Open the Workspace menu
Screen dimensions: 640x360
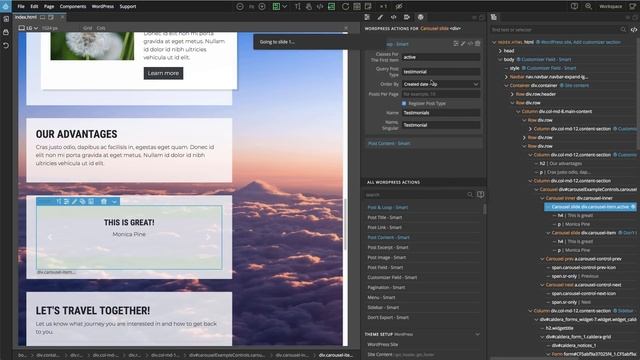click(611, 6)
